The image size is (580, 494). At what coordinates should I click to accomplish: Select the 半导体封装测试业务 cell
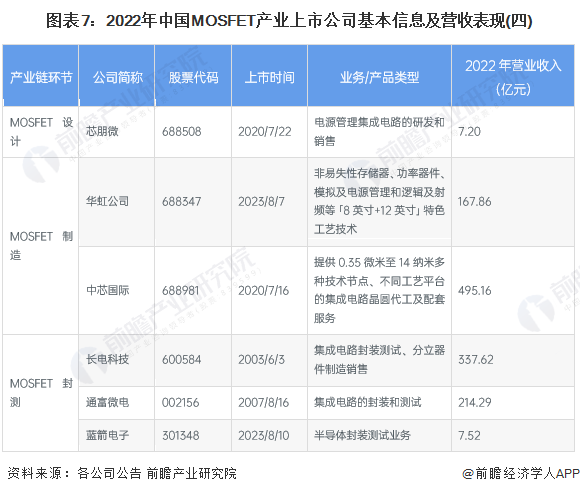(x=362, y=435)
